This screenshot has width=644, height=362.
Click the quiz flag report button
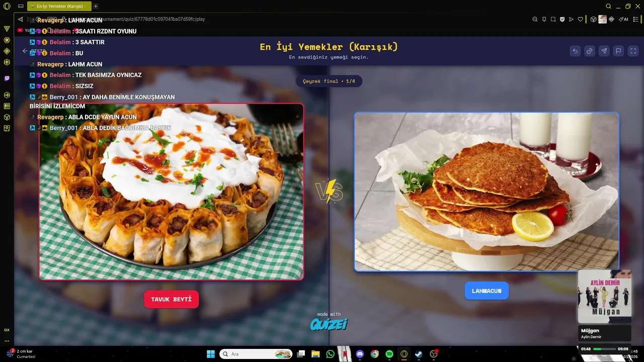pyautogui.click(x=619, y=51)
